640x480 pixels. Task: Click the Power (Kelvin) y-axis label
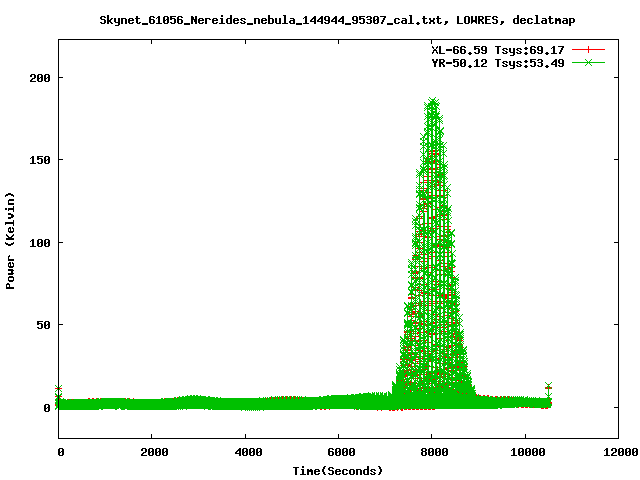click(11, 241)
